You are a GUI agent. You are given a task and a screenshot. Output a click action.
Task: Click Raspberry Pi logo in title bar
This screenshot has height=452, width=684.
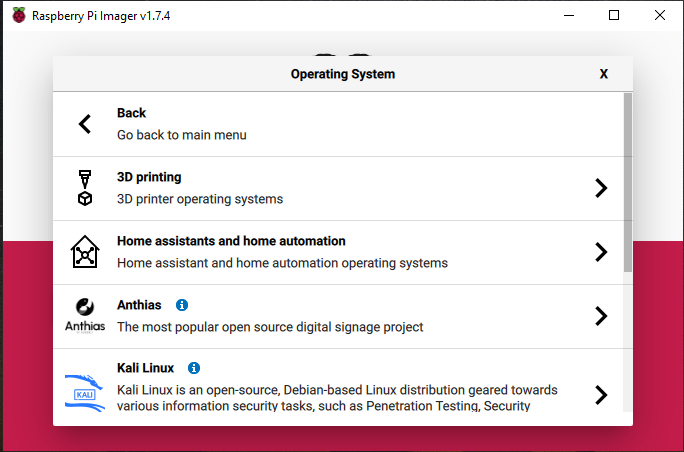tap(19, 16)
